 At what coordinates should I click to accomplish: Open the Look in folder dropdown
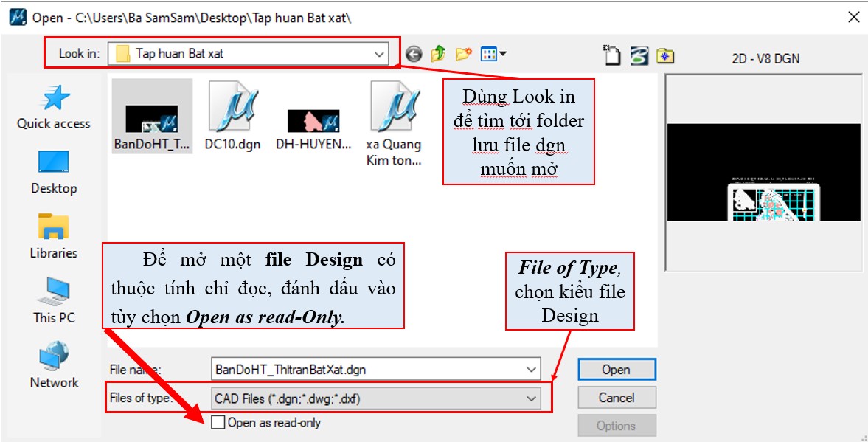[x=379, y=53]
